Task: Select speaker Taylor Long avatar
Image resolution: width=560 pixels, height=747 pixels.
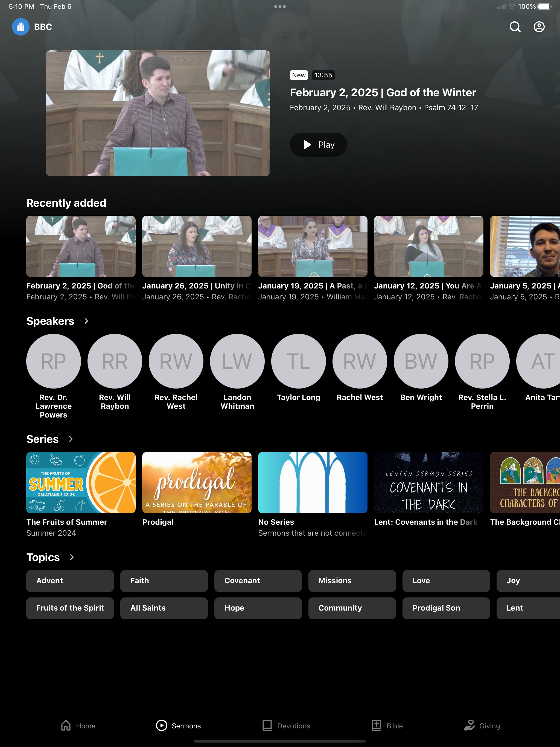Action: (299, 361)
